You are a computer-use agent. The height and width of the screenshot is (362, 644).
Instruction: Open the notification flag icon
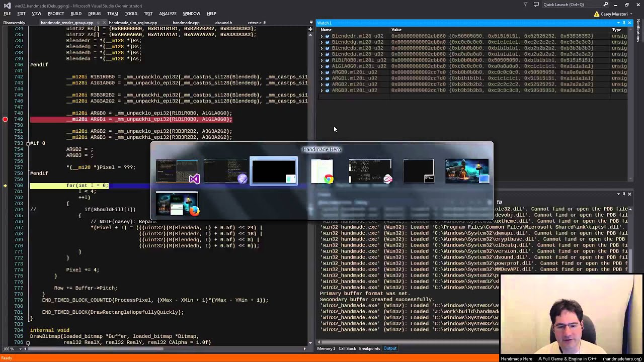[x=526, y=5]
